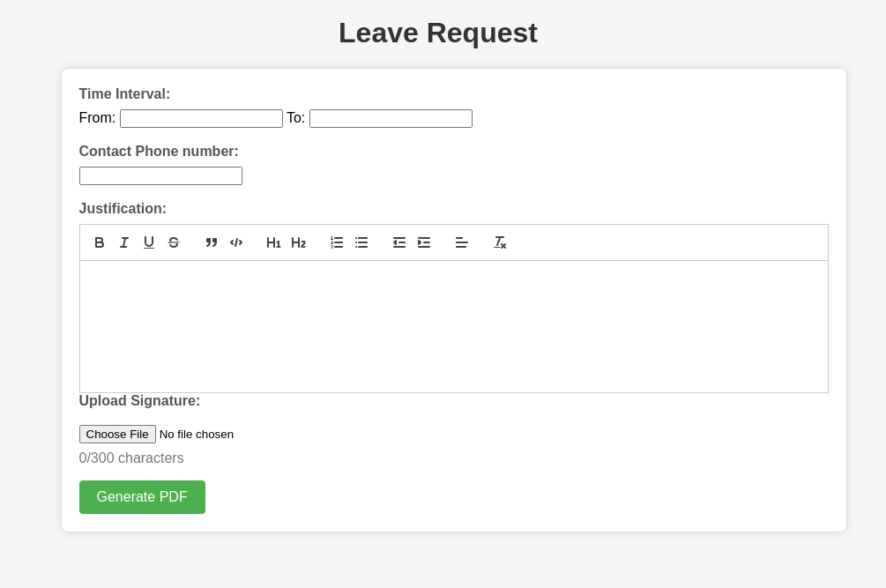Increase the indent level
Screen dimensions: 886x588
pos(424,242)
